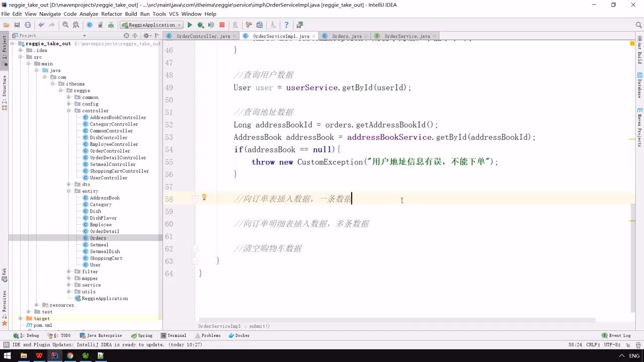Toggle tool window bars via the bottom-left corner icon
Screen dimensions: 644x362
pyautogui.click(x=6, y=344)
